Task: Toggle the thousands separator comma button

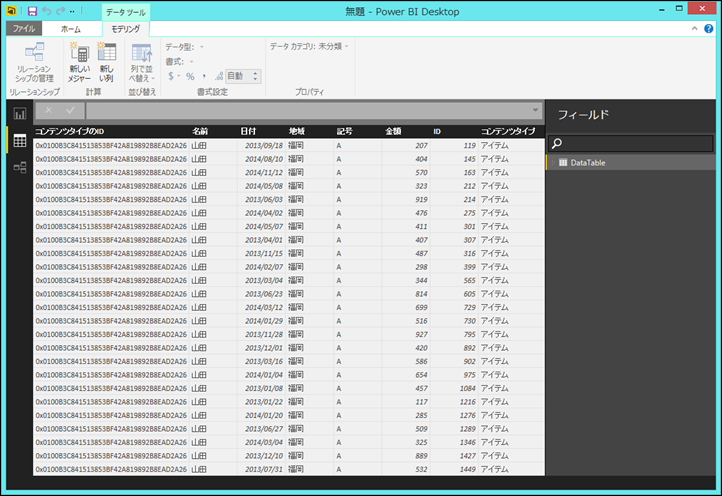Action: [x=204, y=76]
